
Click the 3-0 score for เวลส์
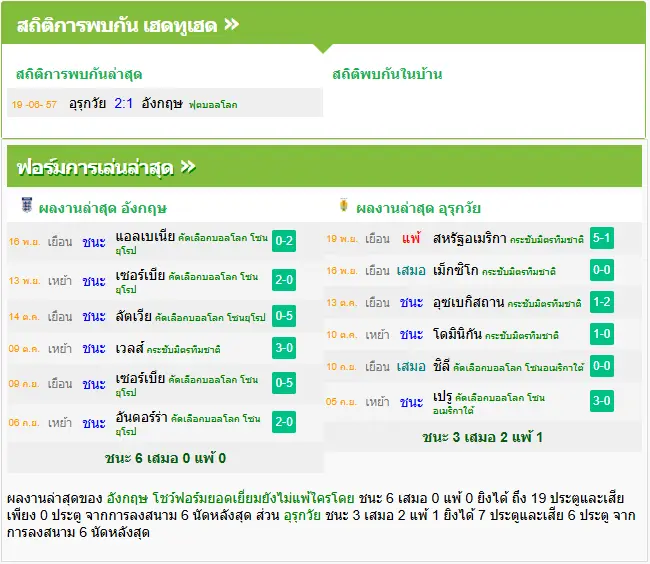[x=284, y=348]
